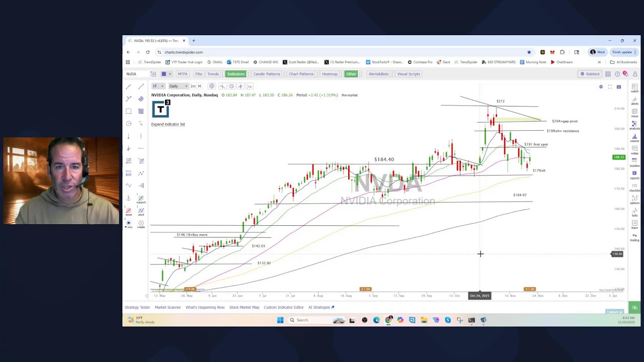This screenshot has height=362, width=644.
Task: Toggle the Fibs overlay button
Action: 199,74
